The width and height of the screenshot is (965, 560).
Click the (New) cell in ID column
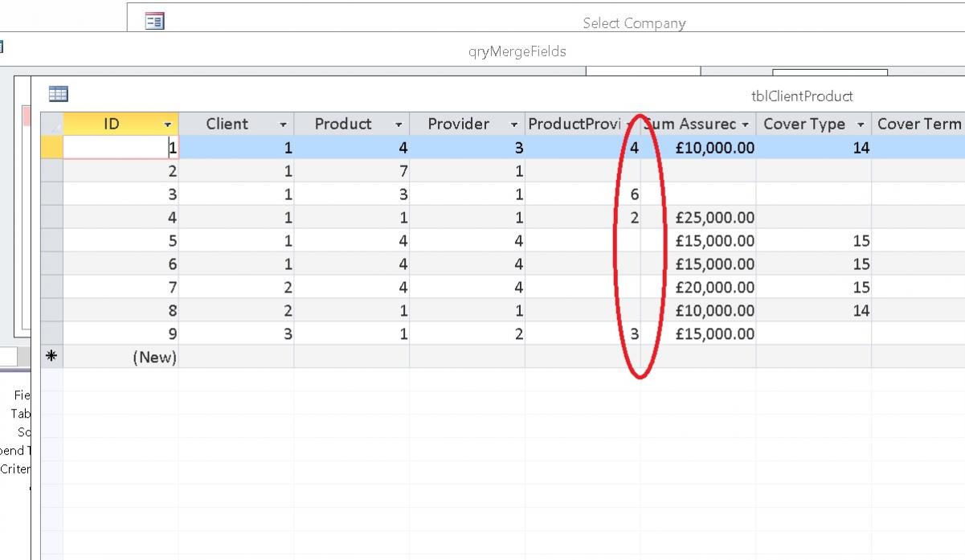click(121, 357)
